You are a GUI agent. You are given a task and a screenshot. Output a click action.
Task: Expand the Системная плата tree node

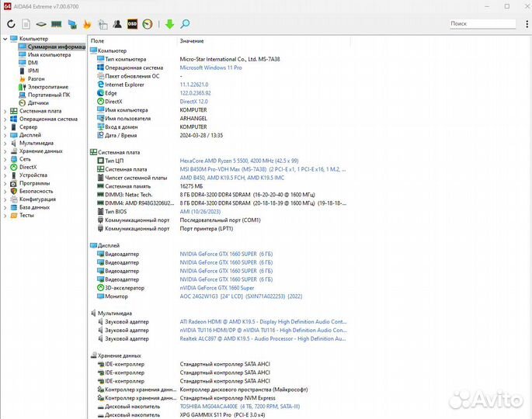[5, 111]
